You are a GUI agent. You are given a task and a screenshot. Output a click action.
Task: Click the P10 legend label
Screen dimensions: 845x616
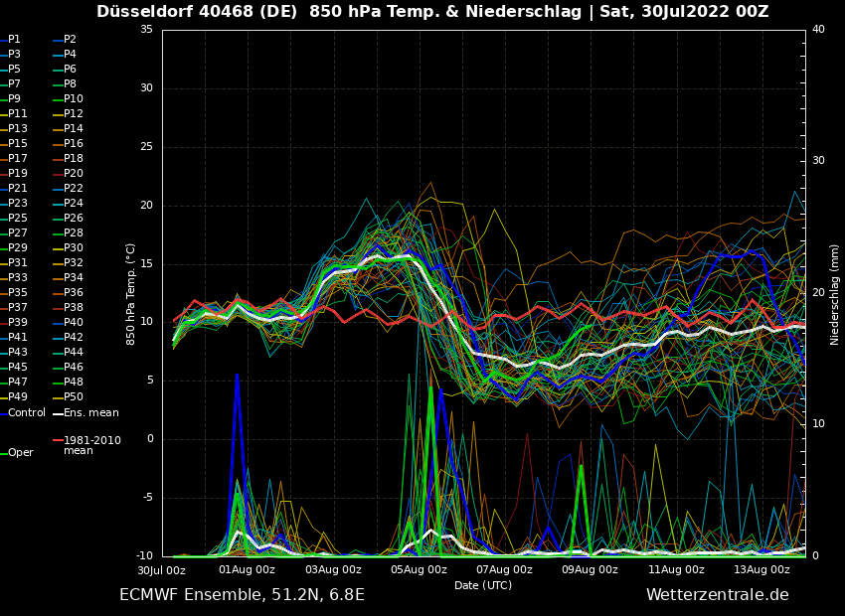click(74, 99)
